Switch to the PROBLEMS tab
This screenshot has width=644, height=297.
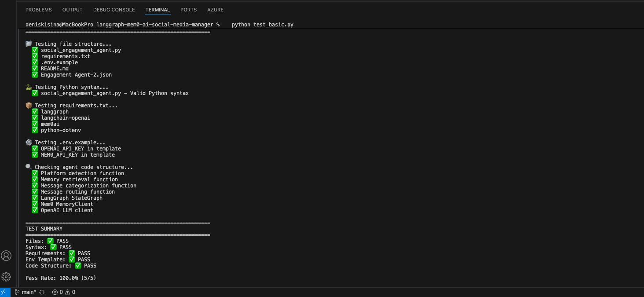coord(38,10)
